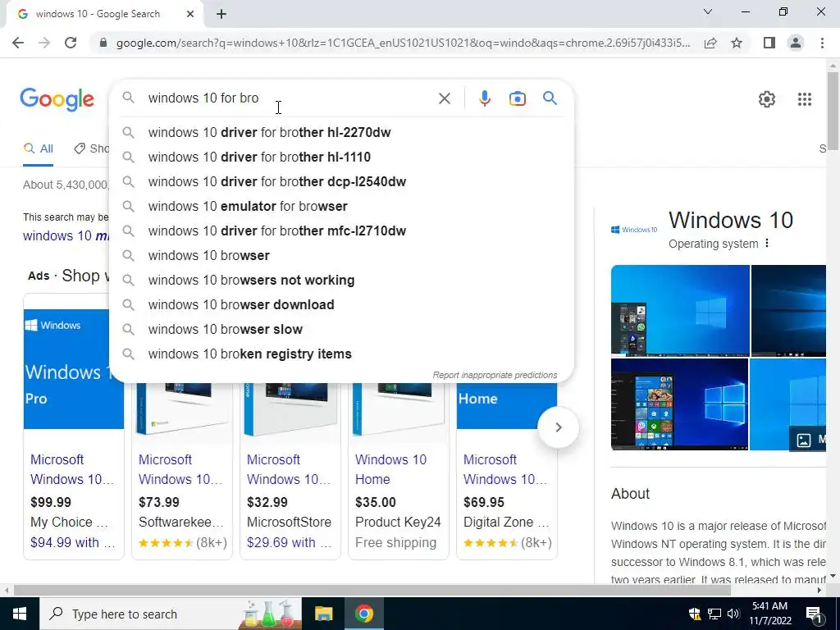
Task: Click Chrome icon in taskbar
Action: click(363, 614)
